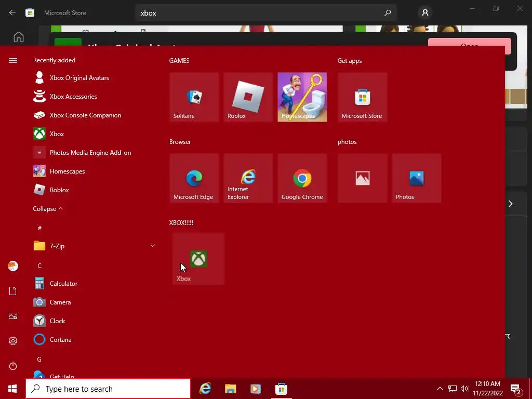Open Clock from the app list
The width and height of the screenshot is (532, 399).
(x=95, y=321)
